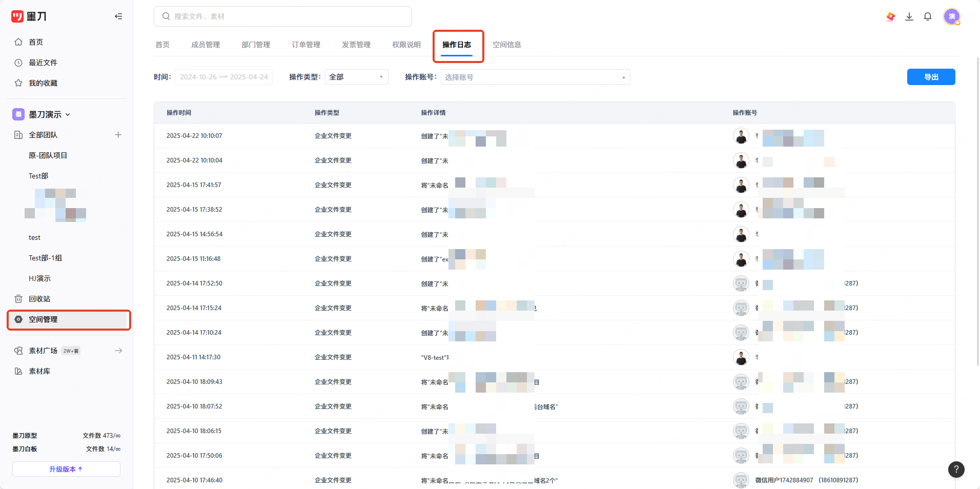Viewport: 980px width, 489px height.
Task: Click the search magnifier icon
Action: (x=166, y=16)
